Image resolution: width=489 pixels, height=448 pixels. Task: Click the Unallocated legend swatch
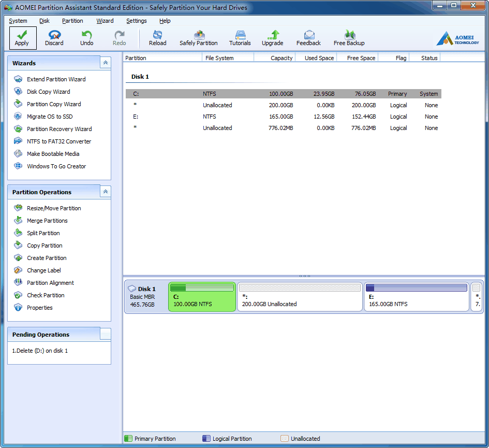tap(285, 439)
